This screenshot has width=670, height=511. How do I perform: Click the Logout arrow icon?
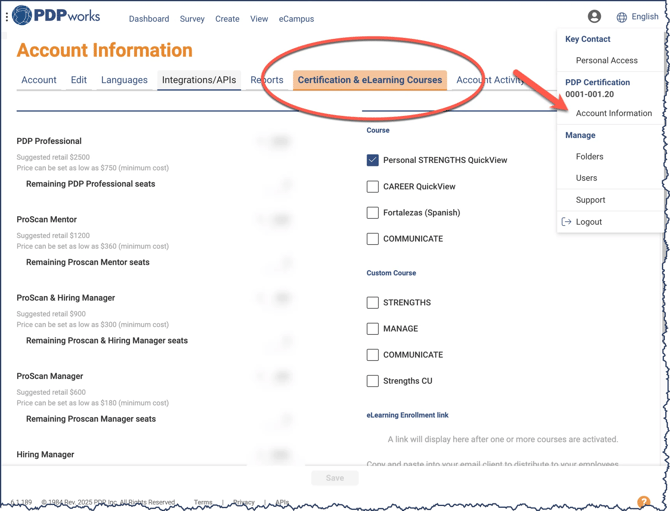coord(566,222)
